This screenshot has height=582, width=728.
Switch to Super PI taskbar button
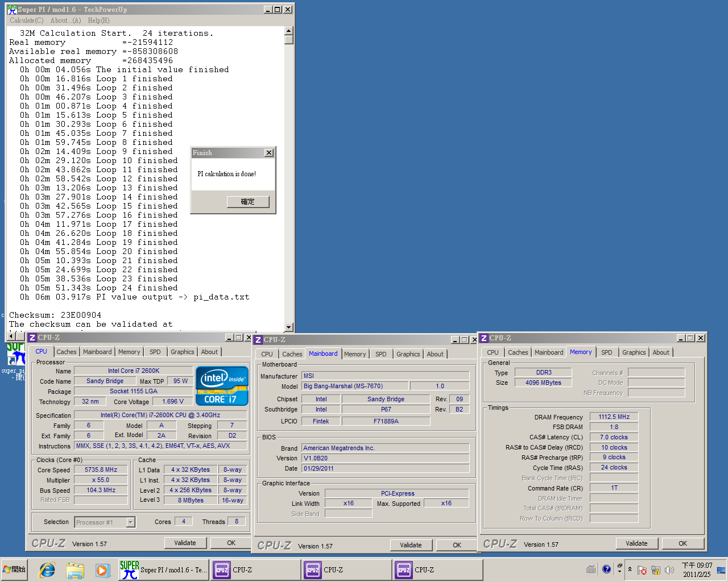coord(163,569)
